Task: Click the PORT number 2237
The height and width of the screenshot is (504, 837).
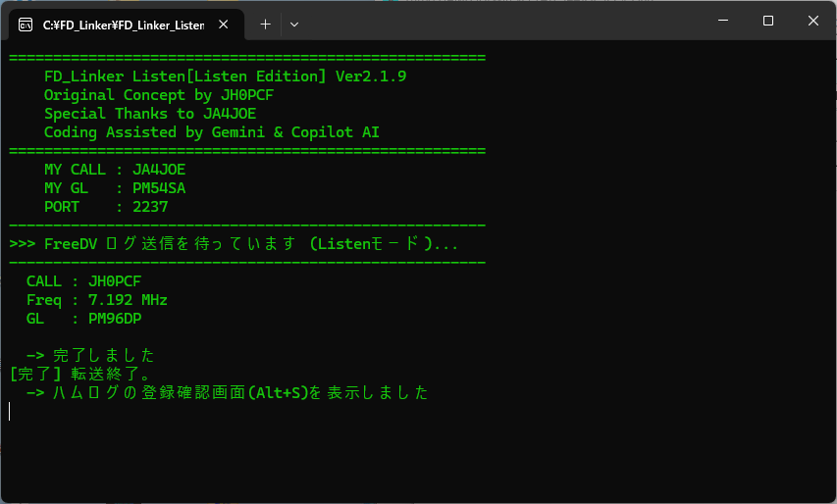Action: click(150, 207)
